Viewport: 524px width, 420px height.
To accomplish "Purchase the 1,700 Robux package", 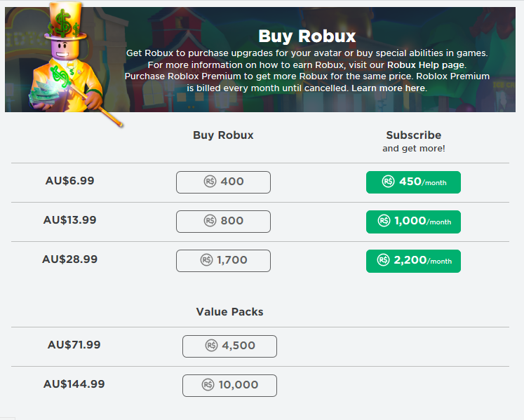I will click(x=223, y=261).
